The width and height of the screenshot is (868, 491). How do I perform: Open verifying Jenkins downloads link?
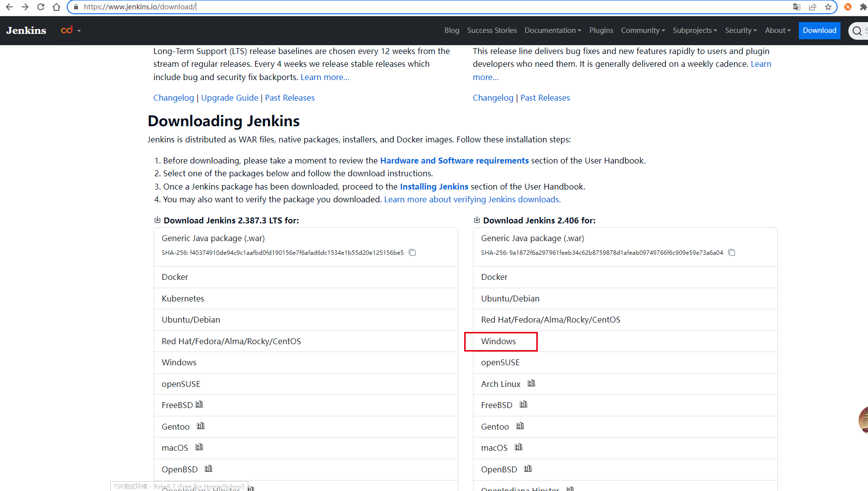pyautogui.click(x=473, y=199)
